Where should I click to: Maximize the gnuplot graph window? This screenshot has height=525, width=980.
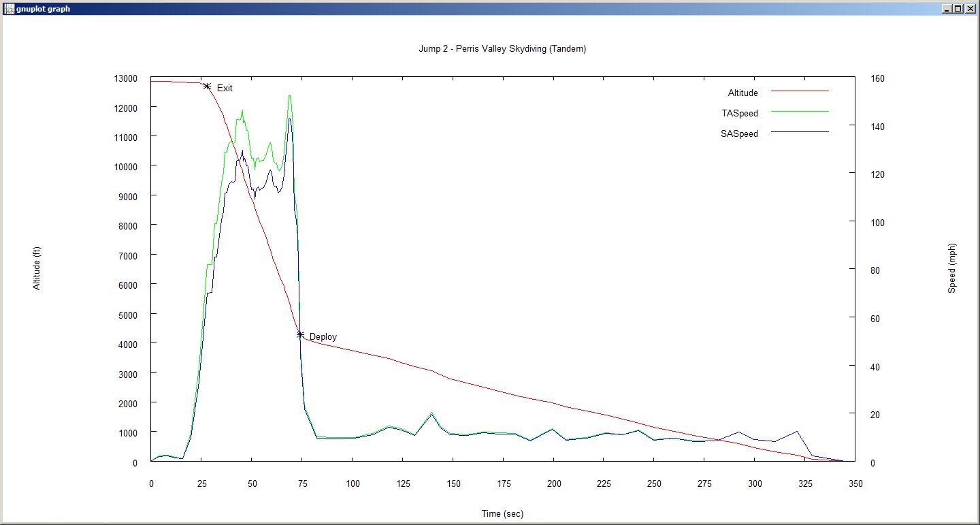coord(958,8)
